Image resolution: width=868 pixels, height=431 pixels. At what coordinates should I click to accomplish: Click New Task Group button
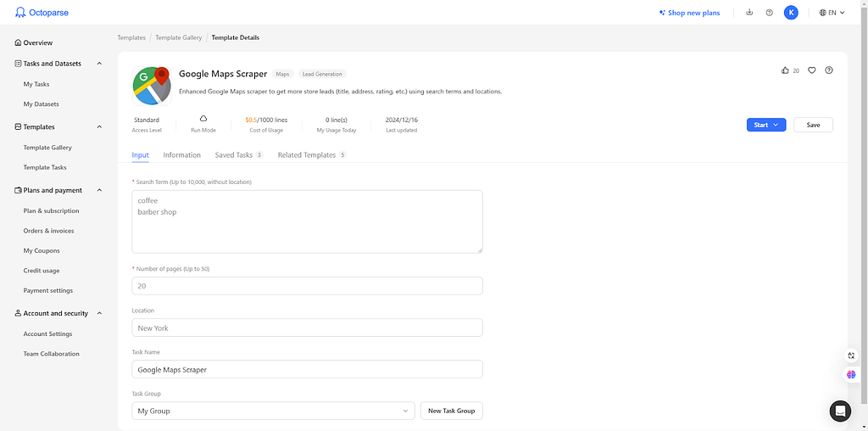coord(452,411)
